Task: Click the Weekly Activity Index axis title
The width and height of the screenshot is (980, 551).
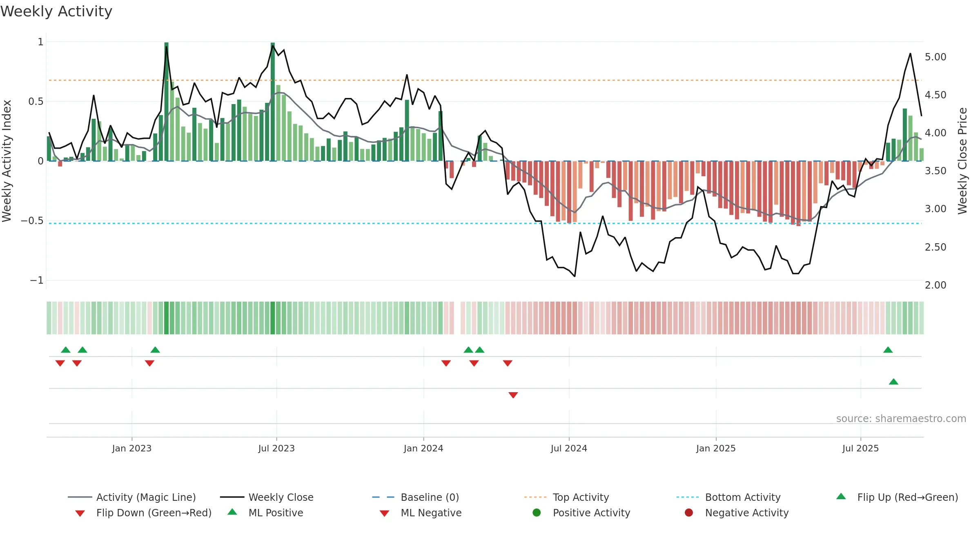Action: pyautogui.click(x=7, y=161)
